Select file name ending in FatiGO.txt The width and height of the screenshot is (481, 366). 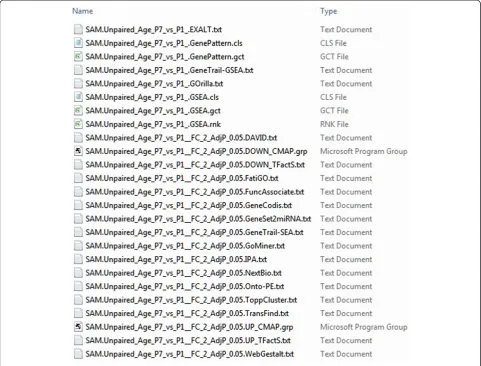(x=182, y=178)
